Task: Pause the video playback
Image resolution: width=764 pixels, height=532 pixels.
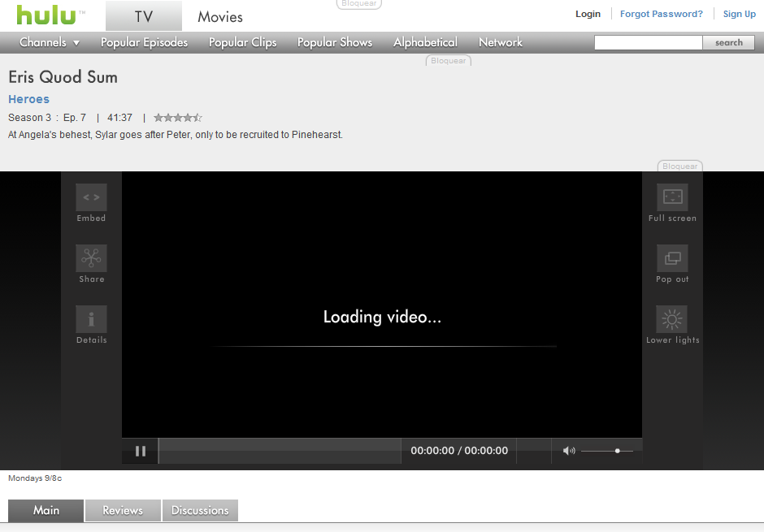Action: coord(141,452)
